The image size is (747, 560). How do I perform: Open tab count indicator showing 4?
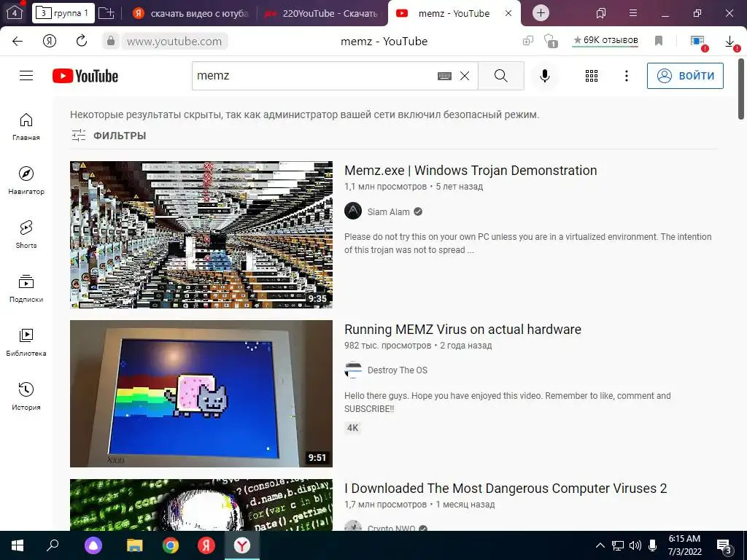tap(15, 13)
